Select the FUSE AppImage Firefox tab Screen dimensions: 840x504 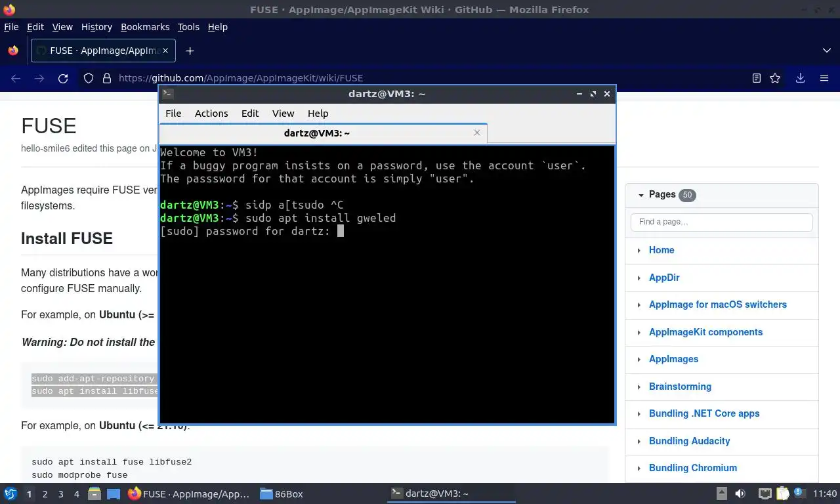(x=102, y=51)
